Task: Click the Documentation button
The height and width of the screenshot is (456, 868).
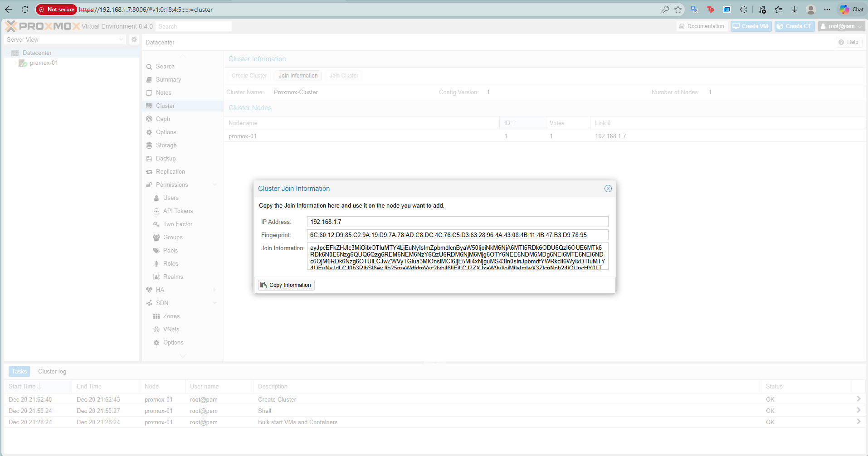Action: coord(702,26)
